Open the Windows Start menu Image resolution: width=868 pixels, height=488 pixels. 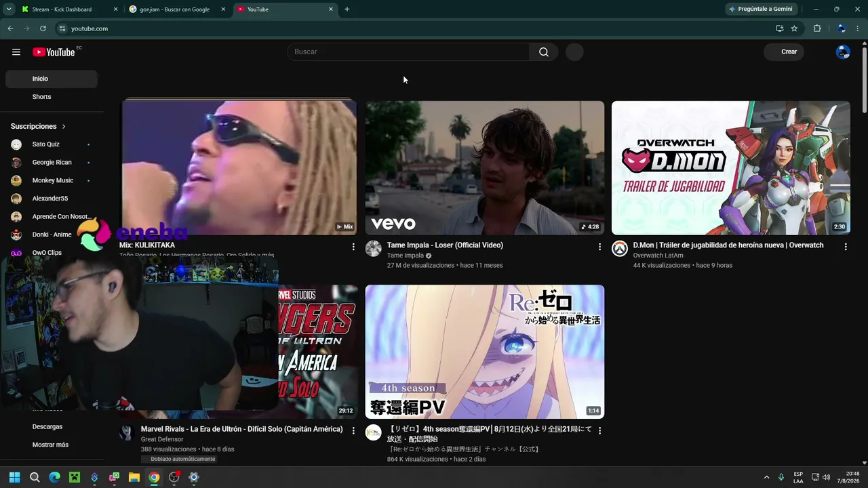click(x=15, y=477)
